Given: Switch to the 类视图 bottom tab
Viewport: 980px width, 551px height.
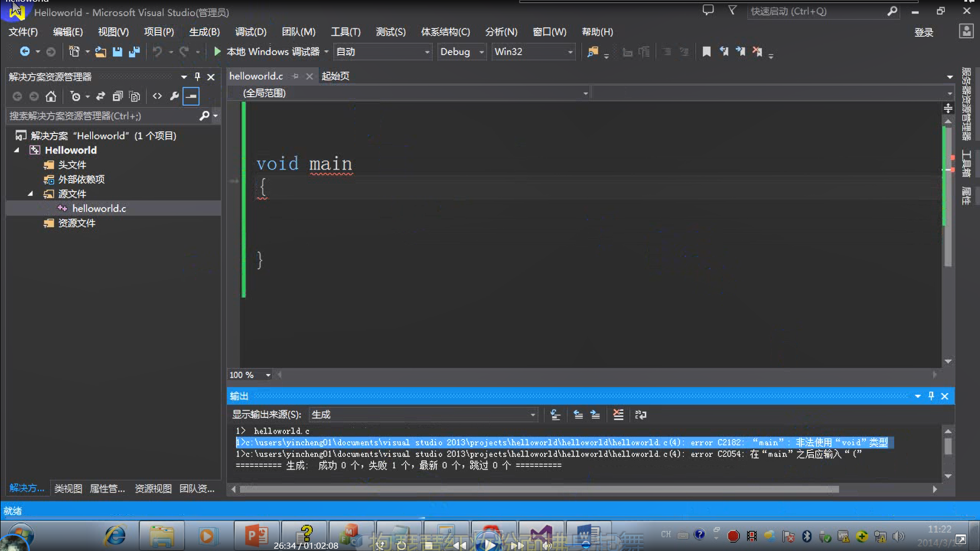Looking at the screenshot, I should click(68, 488).
